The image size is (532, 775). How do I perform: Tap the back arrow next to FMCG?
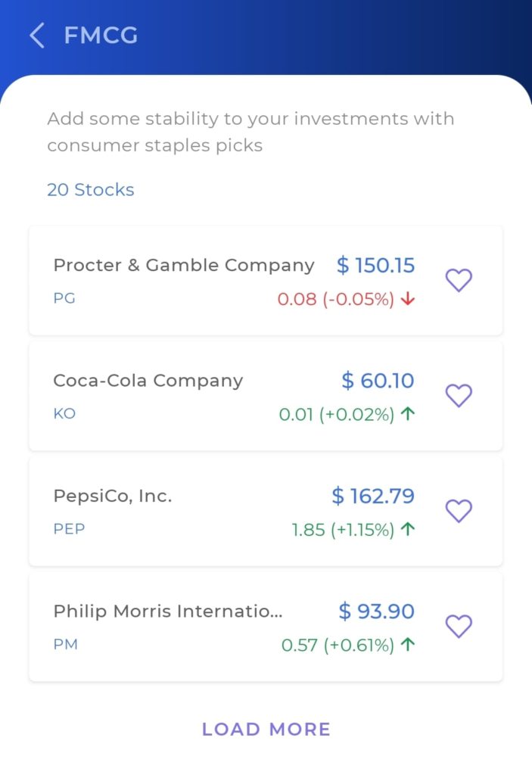click(37, 35)
